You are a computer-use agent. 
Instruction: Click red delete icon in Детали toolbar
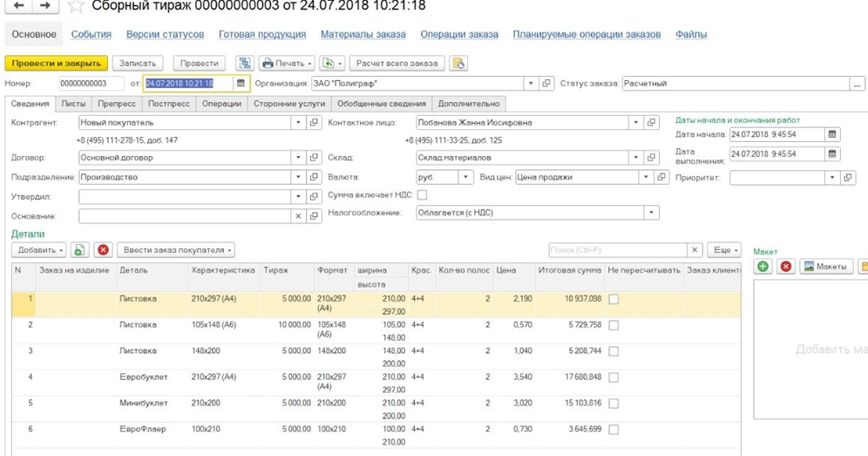click(103, 250)
